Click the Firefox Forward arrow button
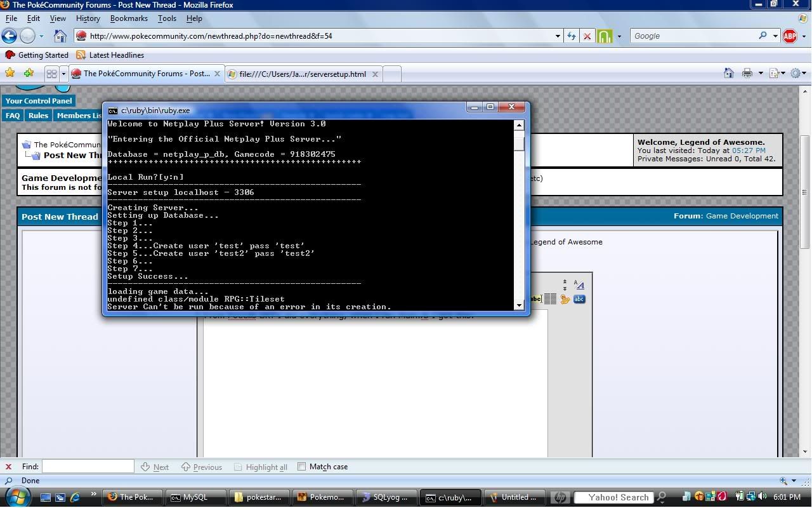Viewport: 812px width, 508px height. 27,36
